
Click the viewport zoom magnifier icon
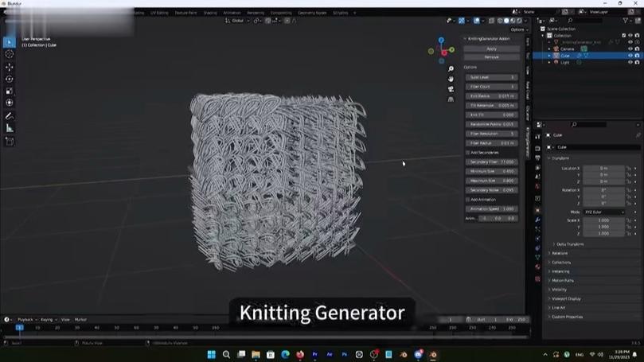(x=451, y=69)
